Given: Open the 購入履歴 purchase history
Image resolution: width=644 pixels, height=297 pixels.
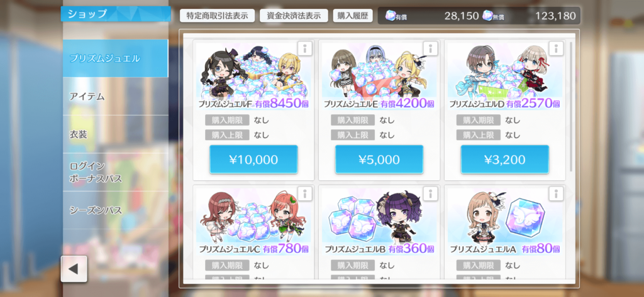Looking at the screenshot, I should pos(353,16).
